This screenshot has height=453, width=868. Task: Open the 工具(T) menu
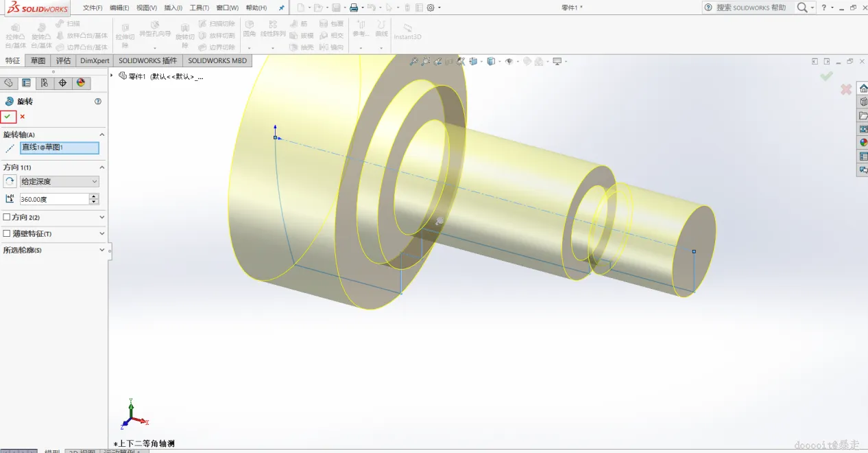(x=200, y=8)
